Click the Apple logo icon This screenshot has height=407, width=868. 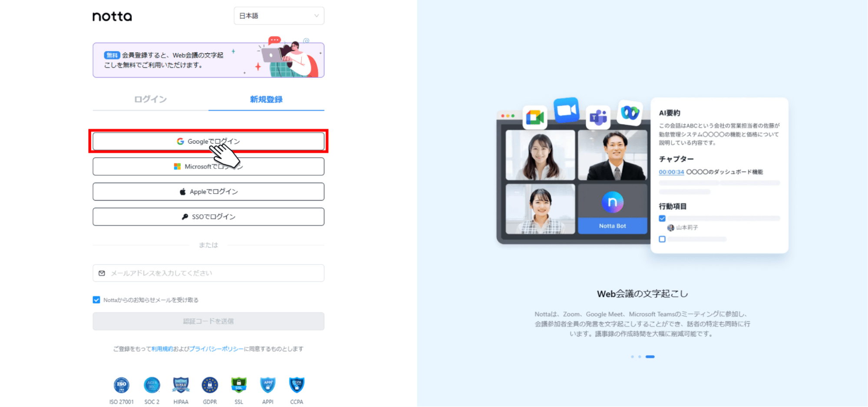click(x=183, y=192)
